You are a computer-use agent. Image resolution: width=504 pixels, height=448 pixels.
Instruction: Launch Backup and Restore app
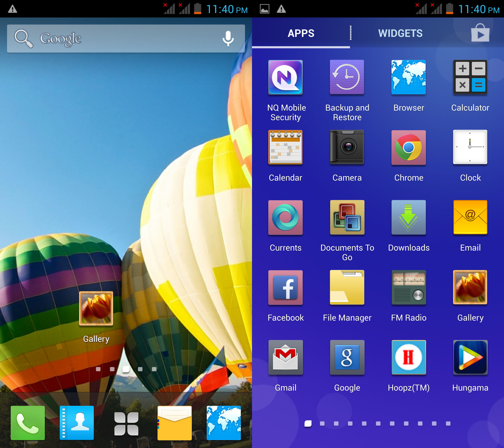[347, 77]
